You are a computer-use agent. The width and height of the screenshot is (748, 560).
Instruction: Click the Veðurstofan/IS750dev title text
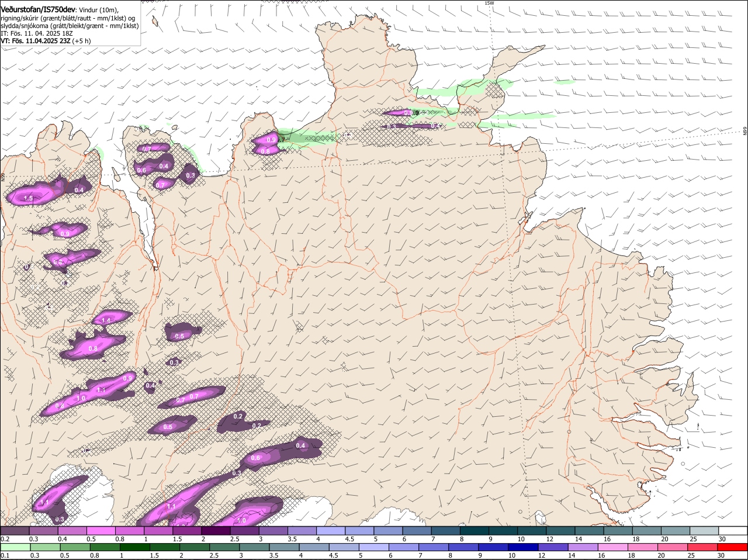(x=39, y=10)
